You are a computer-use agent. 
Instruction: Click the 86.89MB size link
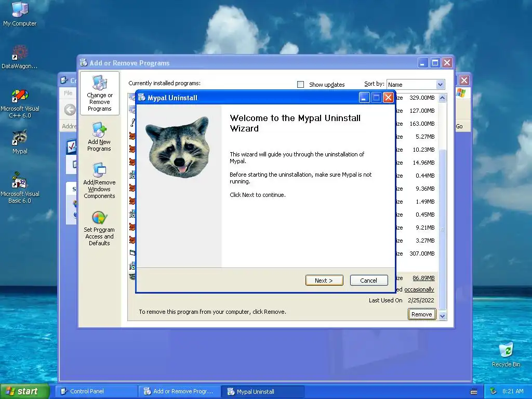point(423,278)
